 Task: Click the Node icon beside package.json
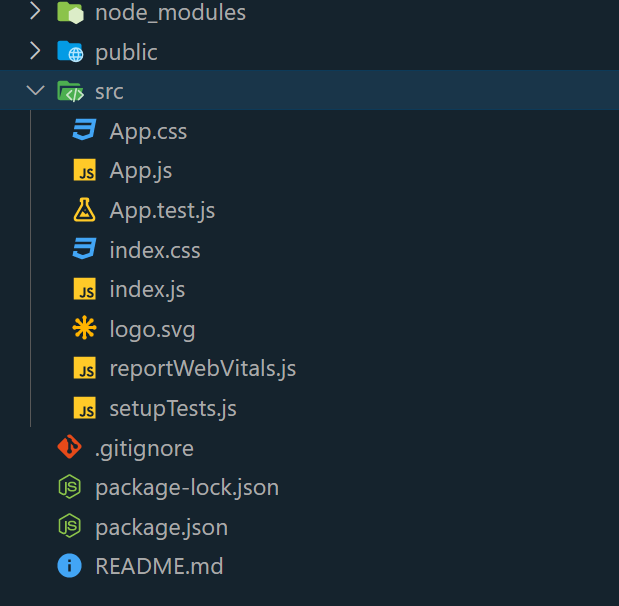(x=70, y=526)
